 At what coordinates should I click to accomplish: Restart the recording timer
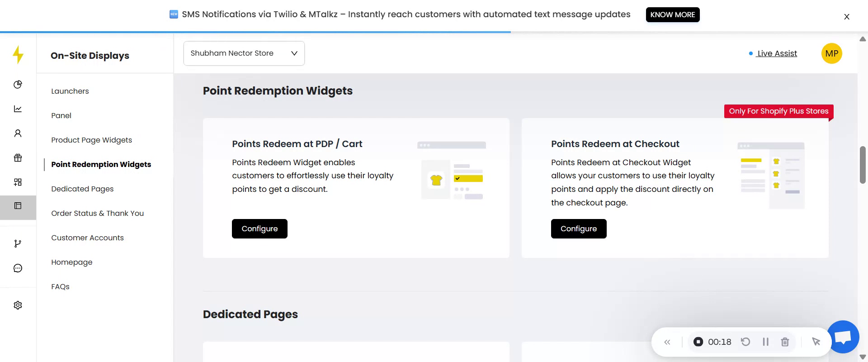click(745, 342)
